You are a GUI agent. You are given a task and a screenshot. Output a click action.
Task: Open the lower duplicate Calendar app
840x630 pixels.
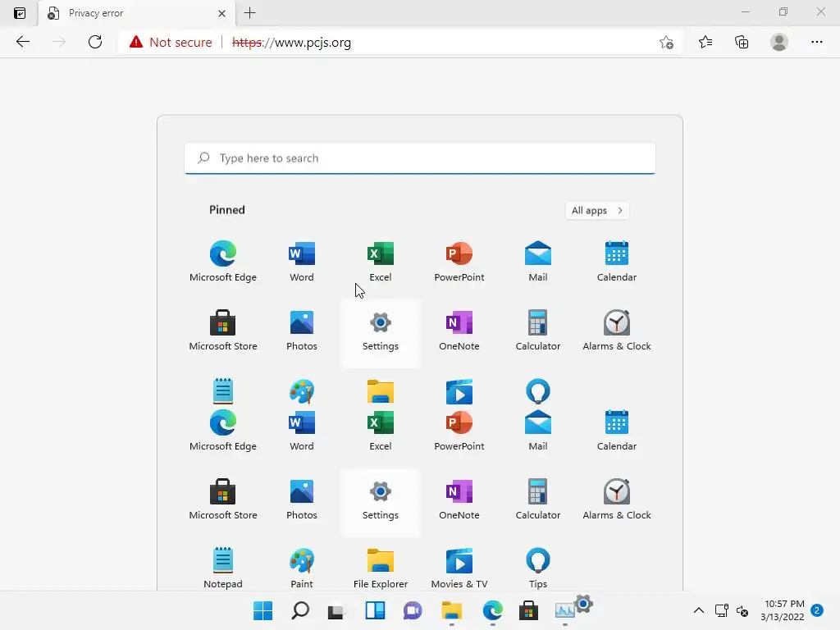pyautogui.click(x=617, y=430)
